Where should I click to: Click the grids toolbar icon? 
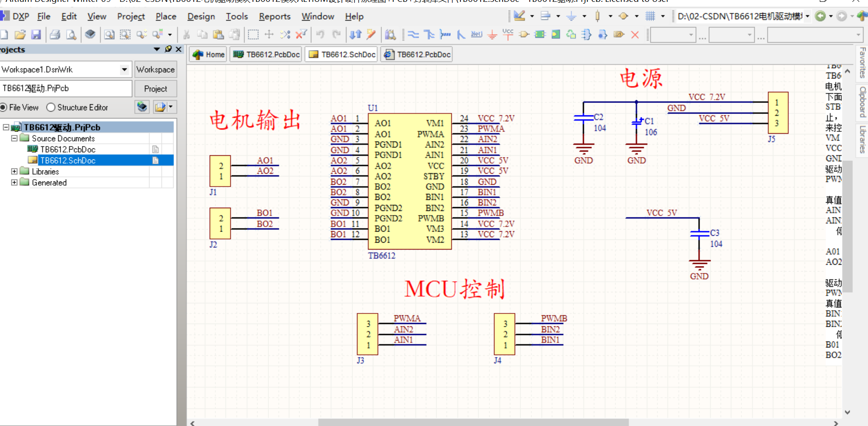(x=650, y=16)
